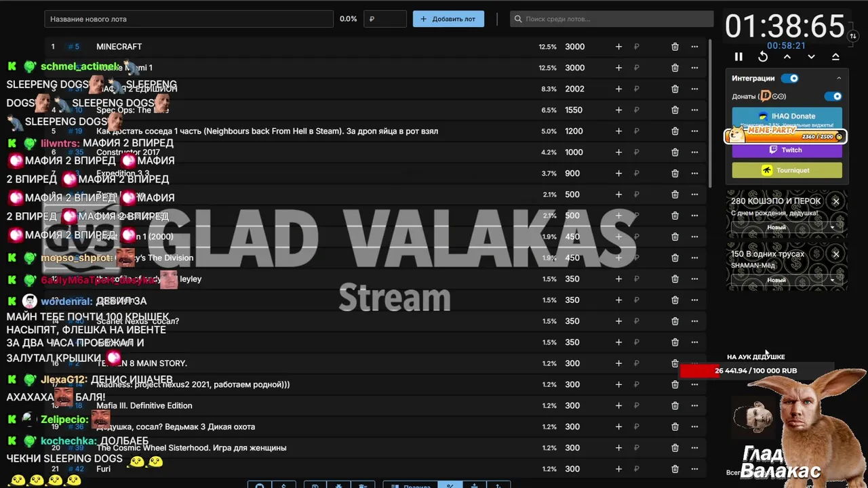Delete the Cosmic Wheel Sisterhood lot
The width and height of the screenshot is (868, 488).
675,448
